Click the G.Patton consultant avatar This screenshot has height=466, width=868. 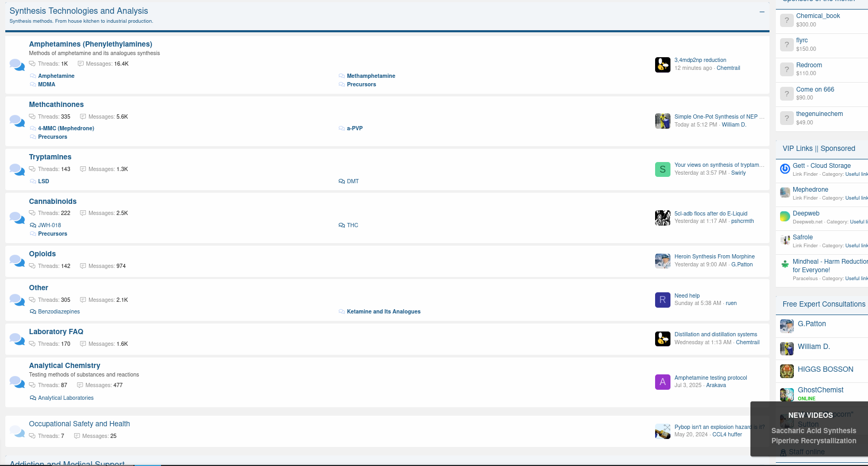pos(786,326)
